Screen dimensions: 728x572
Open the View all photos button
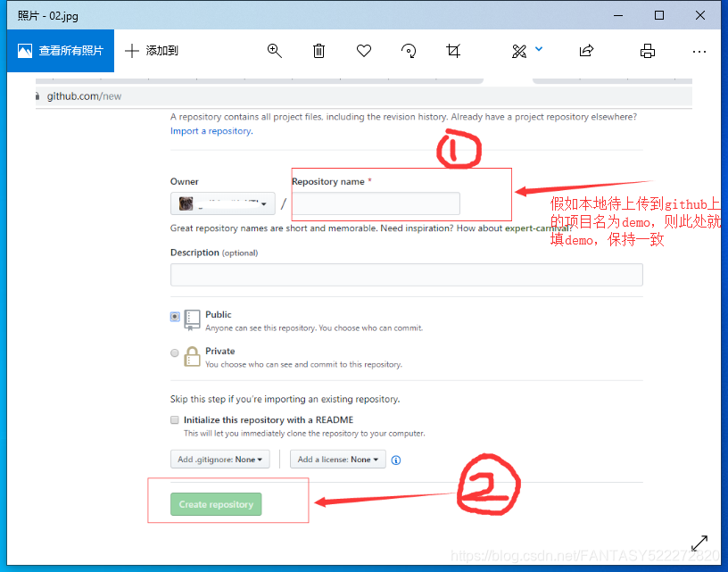[61, 51]
